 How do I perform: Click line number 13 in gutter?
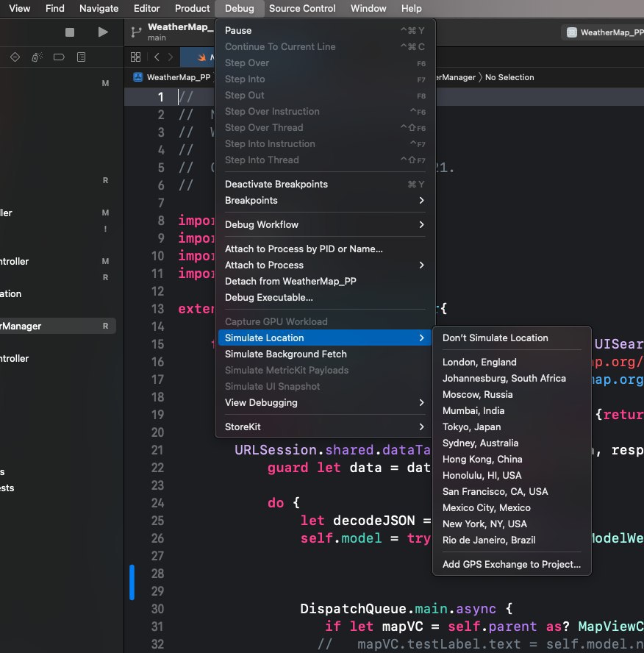coord(157,309)
